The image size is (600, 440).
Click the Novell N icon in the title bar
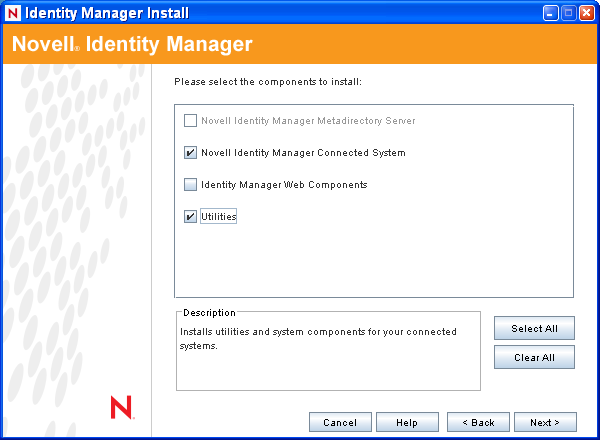coord(12,13)
